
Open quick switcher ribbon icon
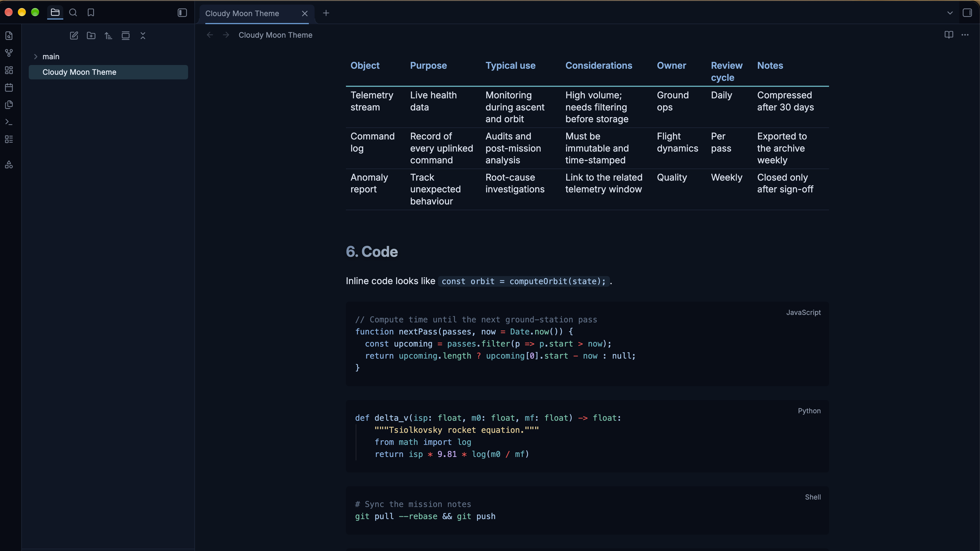tap(9, 36)
